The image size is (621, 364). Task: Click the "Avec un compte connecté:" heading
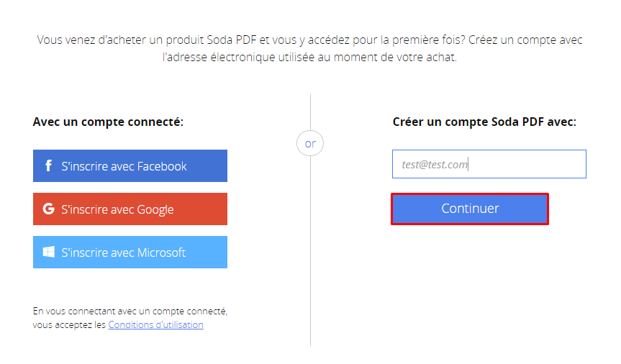tap(108, 122)
